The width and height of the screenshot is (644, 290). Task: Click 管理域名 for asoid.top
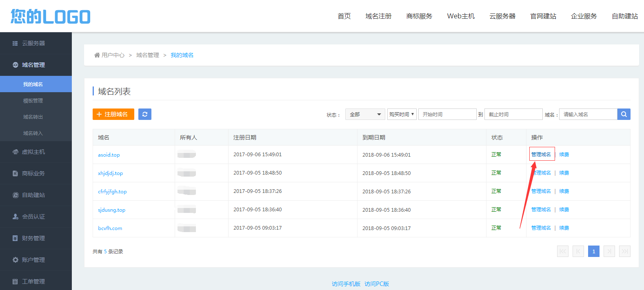(x=541, y=155)
